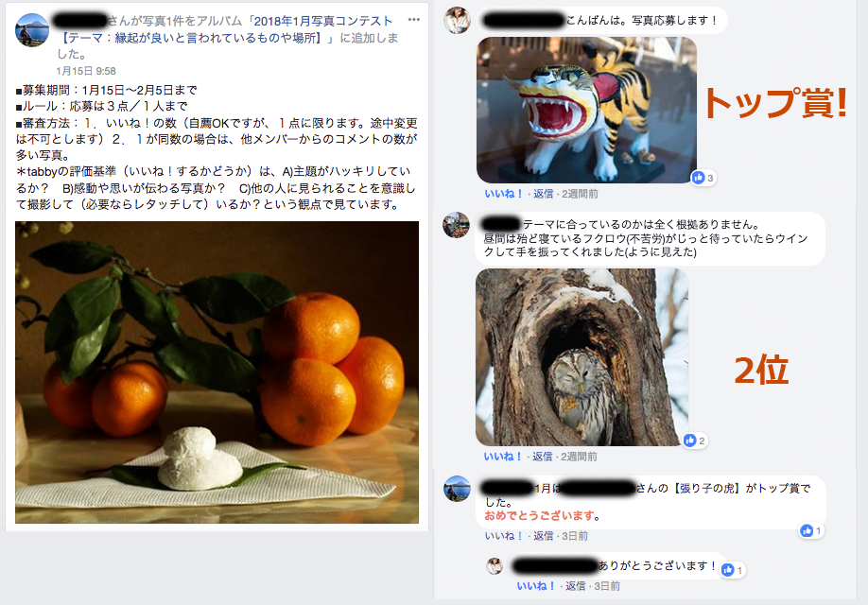The width and height of the screenshot is (868, 605).
Task: Show like count on the ありがとうございます reply
Action: tap(733, 570)
